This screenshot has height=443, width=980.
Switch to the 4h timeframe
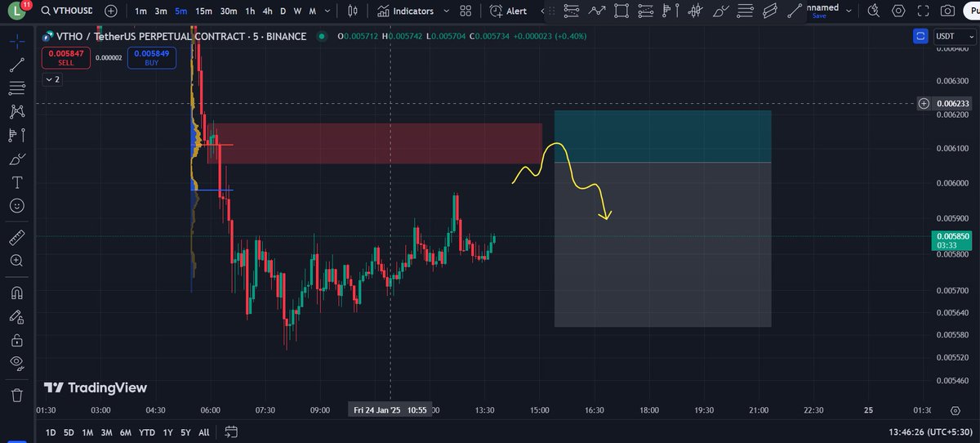(x=267, y=11)
